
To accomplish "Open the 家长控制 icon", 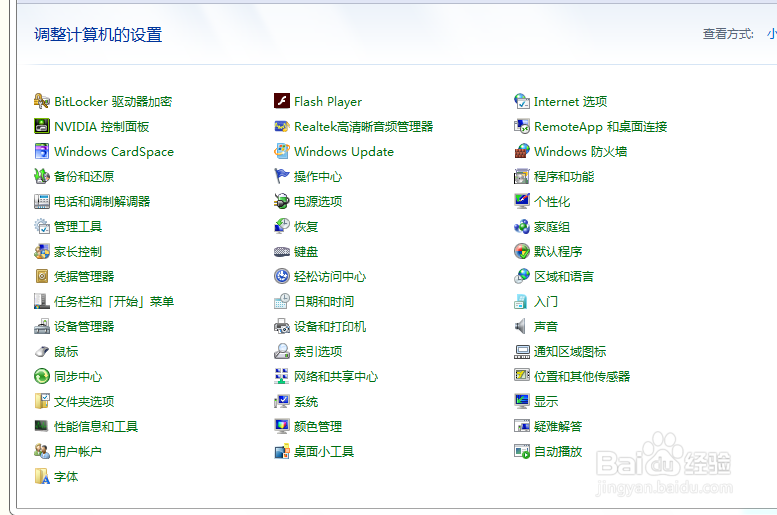I will pyautogui.click(x=42, y=251).
